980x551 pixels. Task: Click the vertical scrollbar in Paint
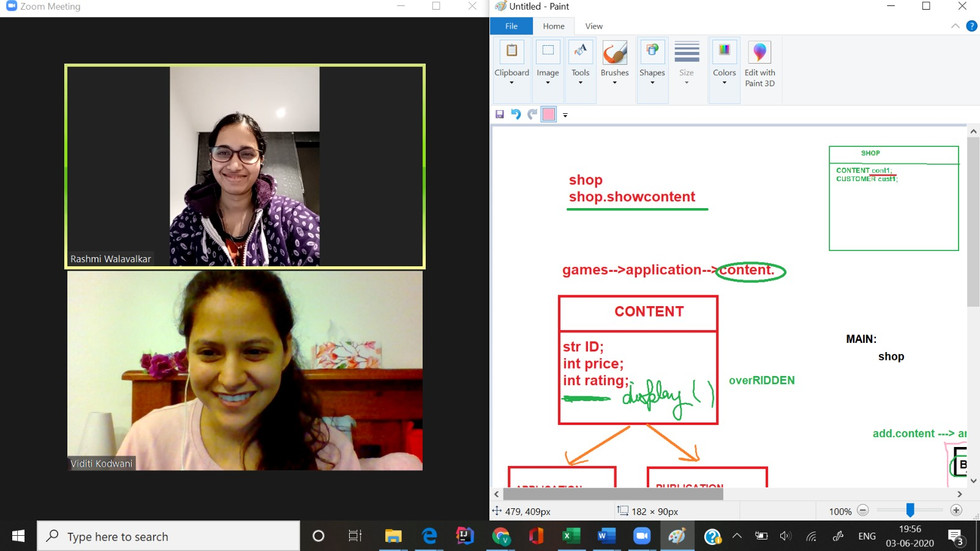pyautogui.click(x=973, y=222)
